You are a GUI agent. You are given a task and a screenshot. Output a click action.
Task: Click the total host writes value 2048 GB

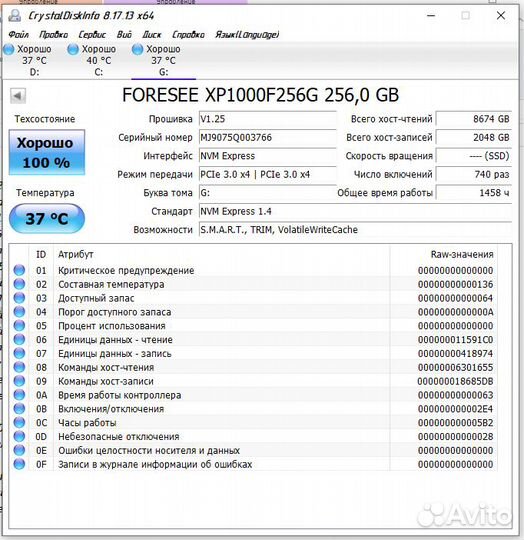[474, 138]
